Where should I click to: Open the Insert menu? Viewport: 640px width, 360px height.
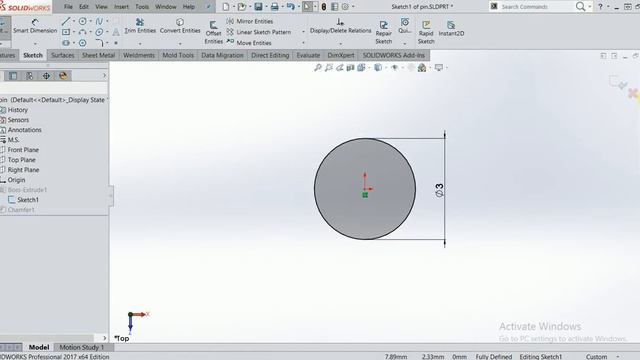pyautogui.click(x=121, y=7)
